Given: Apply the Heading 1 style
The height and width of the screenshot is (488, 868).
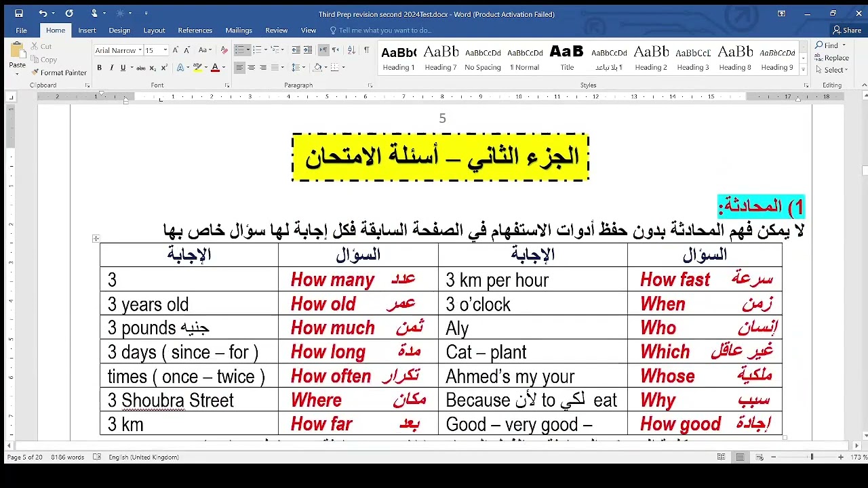Looking at the screenshot, I should pyautogui.click(x=399, y=58).
